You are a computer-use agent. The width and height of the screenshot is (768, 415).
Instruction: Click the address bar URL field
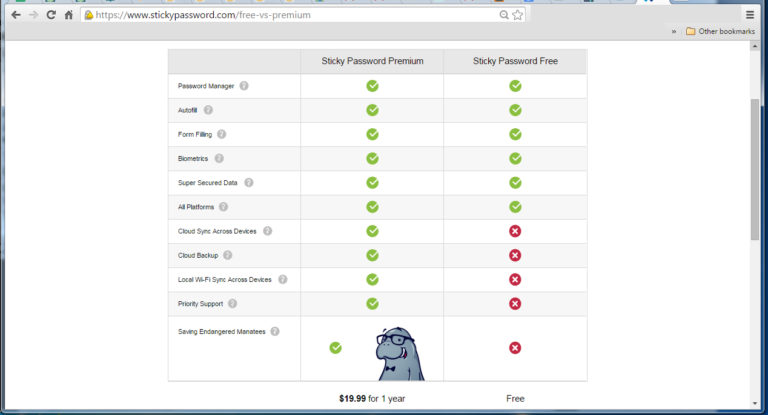pos(290,15)
